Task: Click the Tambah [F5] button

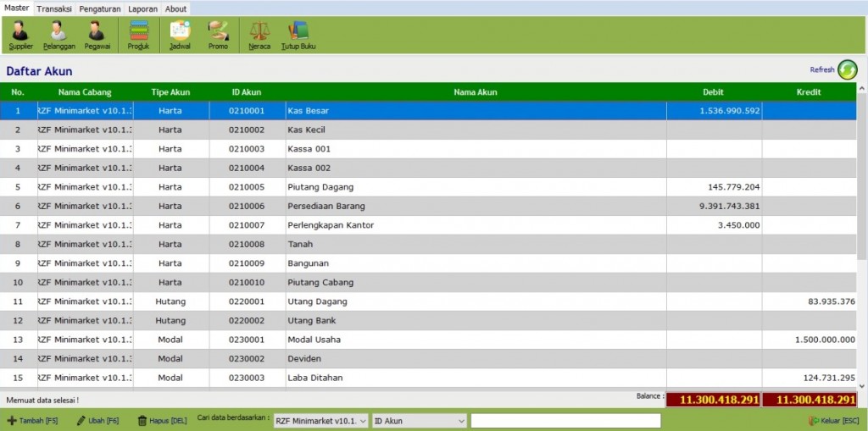Action: 32,421
